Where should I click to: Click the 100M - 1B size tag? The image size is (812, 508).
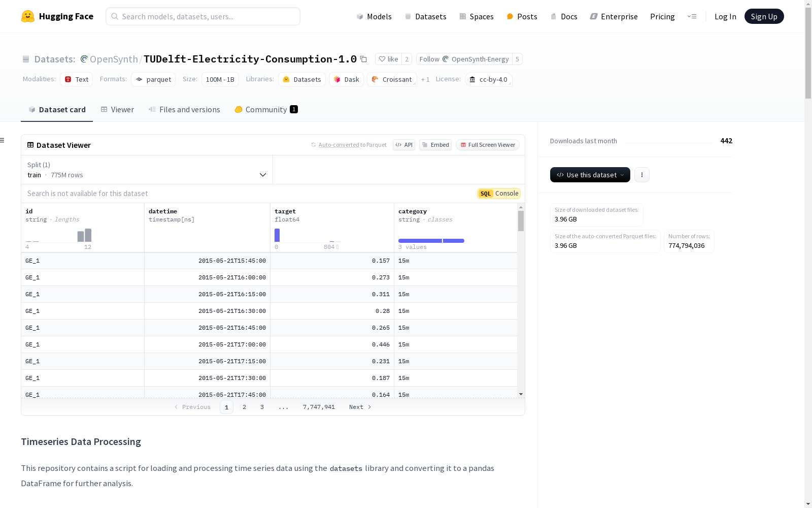click(220, 79)
